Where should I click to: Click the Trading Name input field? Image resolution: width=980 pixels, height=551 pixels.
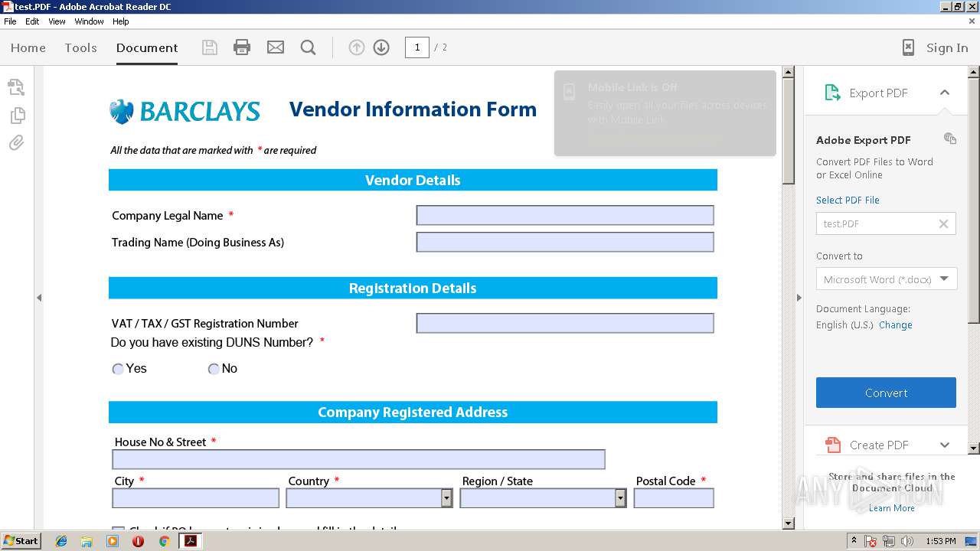[x=565, y=242]
